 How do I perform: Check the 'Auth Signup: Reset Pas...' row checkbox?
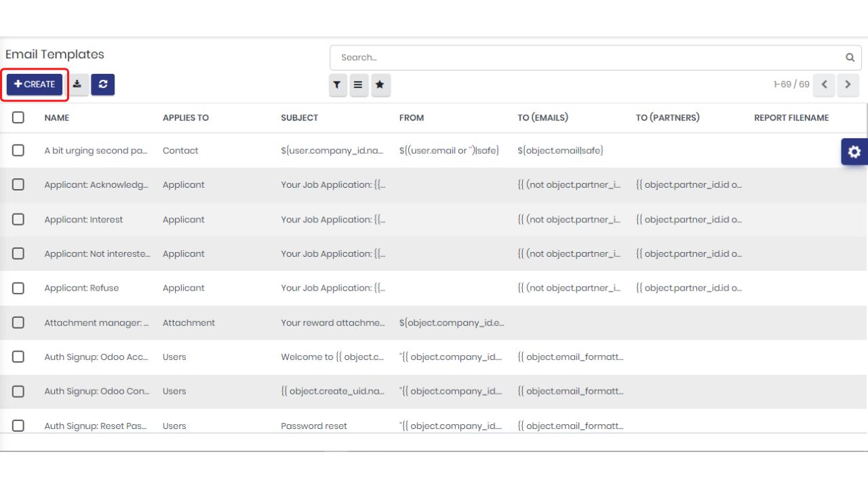18,426
